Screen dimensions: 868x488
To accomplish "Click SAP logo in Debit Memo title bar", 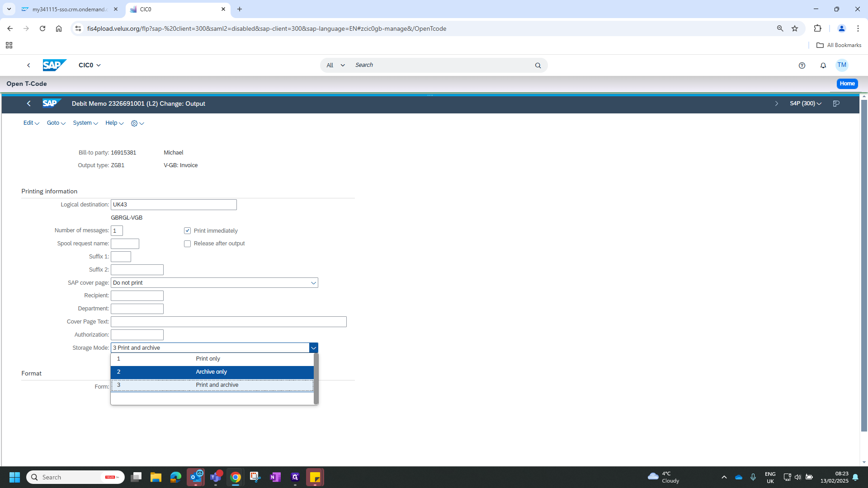I will (52, 103).
